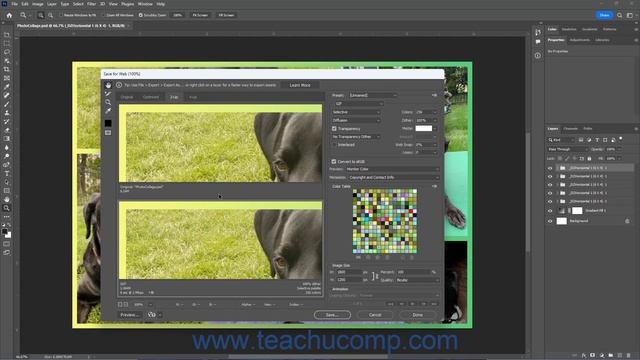Open the Quality resampling dropdown
Image resolution: width=640 pixels, height=360 pixels.
pos(417,280)
